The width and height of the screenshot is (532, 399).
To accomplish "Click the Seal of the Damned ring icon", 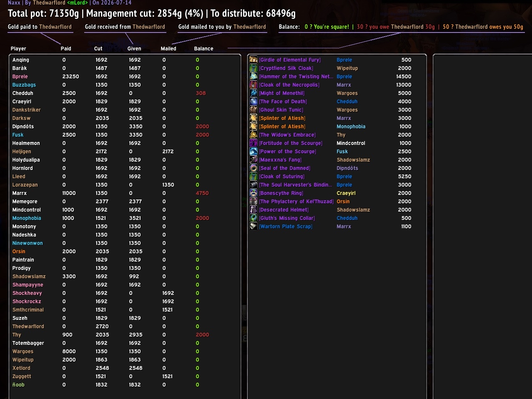I will (253, 168).
